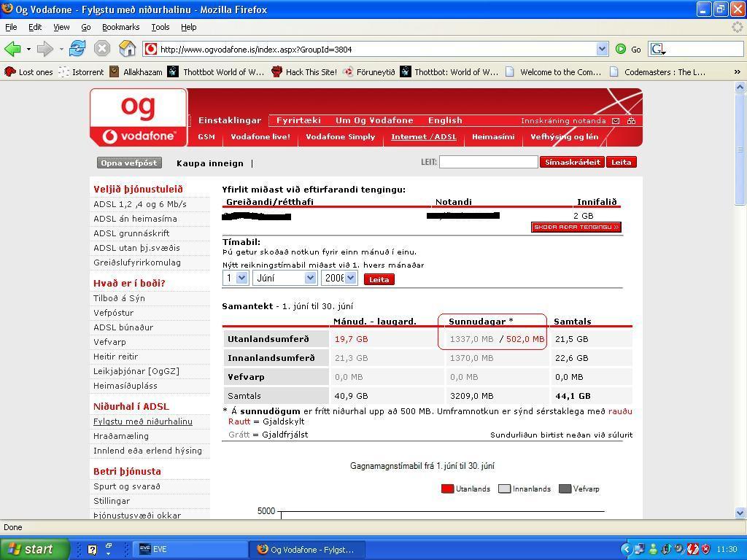Open the Go menu

[86, 27]
